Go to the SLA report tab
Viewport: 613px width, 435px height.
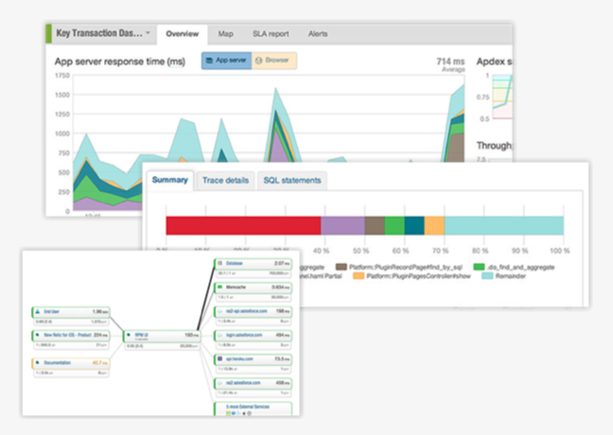(x=269, y=33)
